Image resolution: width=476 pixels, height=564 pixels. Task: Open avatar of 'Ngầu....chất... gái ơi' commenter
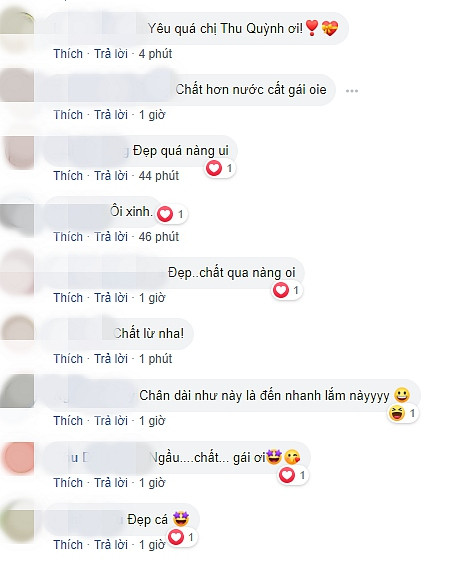[18, 458]
